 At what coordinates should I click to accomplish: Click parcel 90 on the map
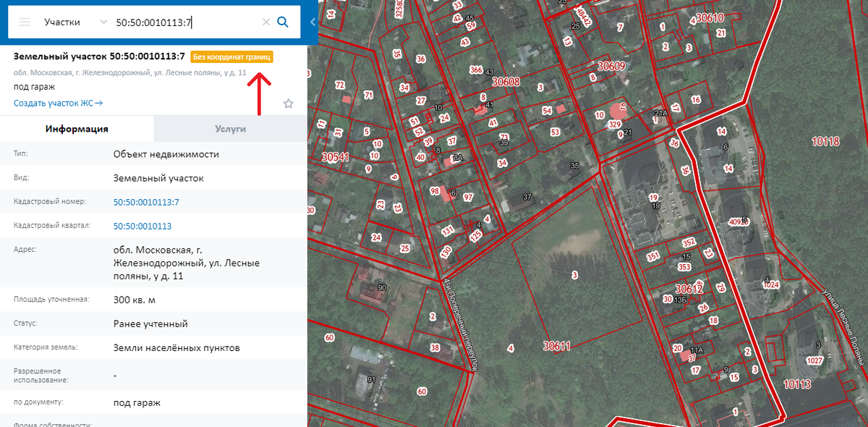[382, 289]
